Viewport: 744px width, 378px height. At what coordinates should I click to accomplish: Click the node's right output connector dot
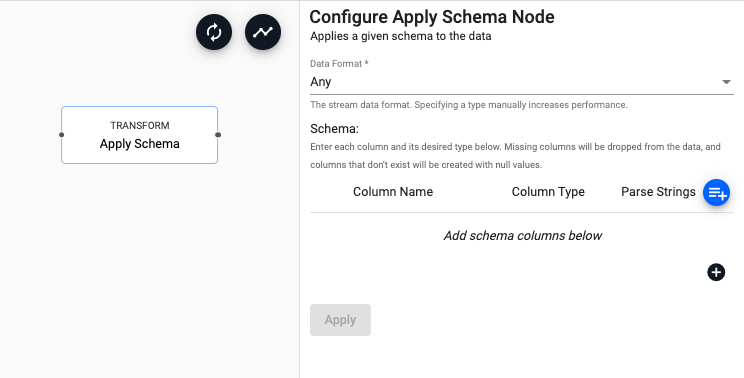pos(218,135)
